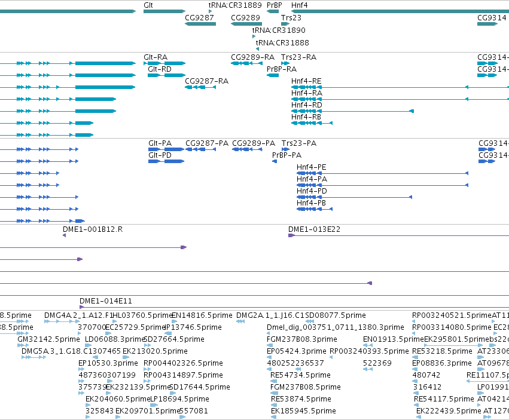Image resolution: width=509 pixels, height=420 pixels.
Task: Click the CG9289 gene label
Action: [x=245, y=17]
